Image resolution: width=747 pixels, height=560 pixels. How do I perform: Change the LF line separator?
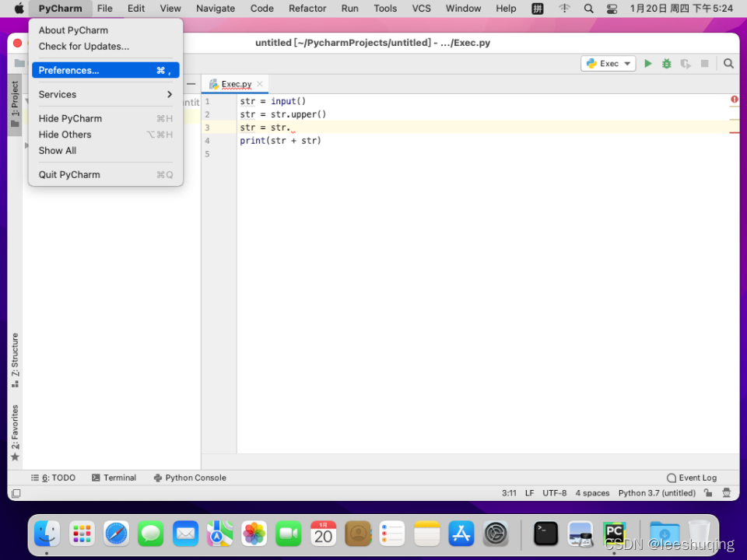tap(529, 493)
